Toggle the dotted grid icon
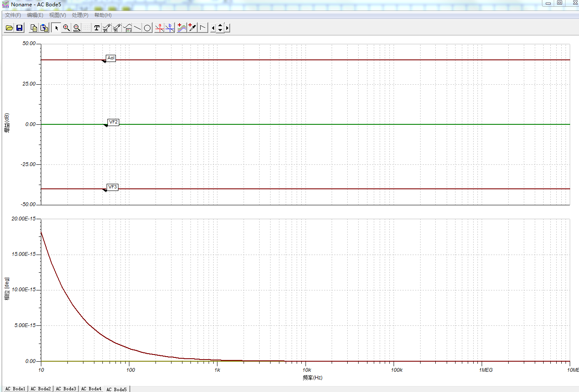Image resolution: width=579 pixels, height=392 pixels. [x=86, y=28]
